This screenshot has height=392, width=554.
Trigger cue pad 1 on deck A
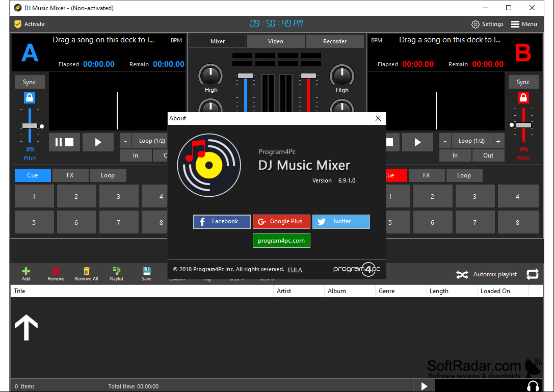(34, 196)
